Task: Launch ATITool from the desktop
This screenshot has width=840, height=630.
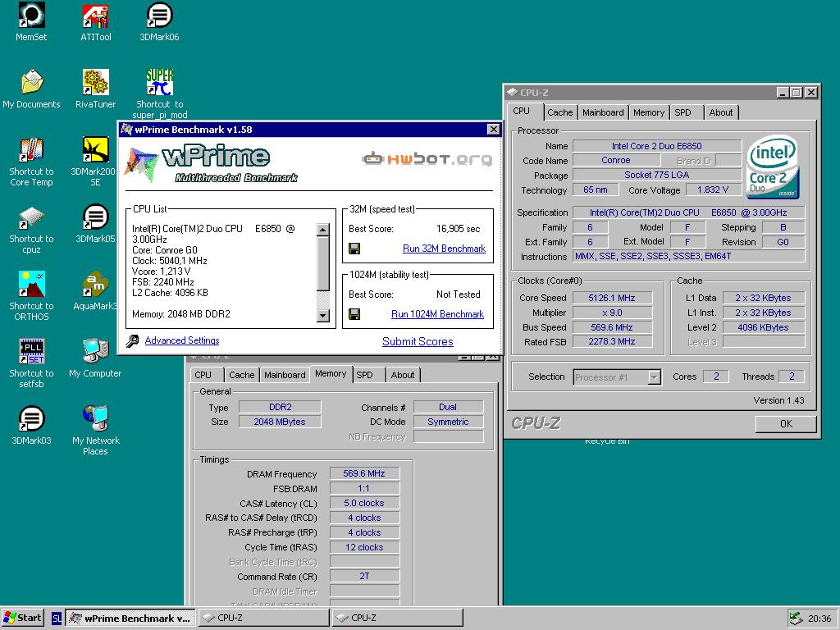Action: tap(95, 15)
